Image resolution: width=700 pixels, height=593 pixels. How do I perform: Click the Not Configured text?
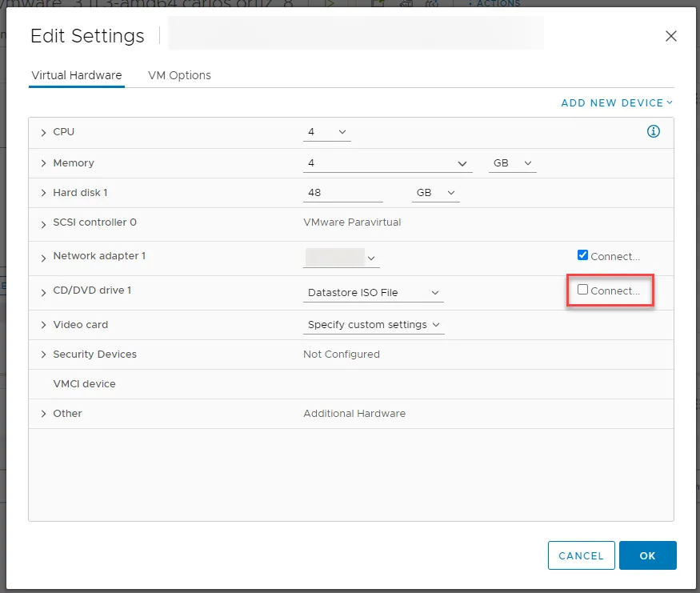(342, 355)
